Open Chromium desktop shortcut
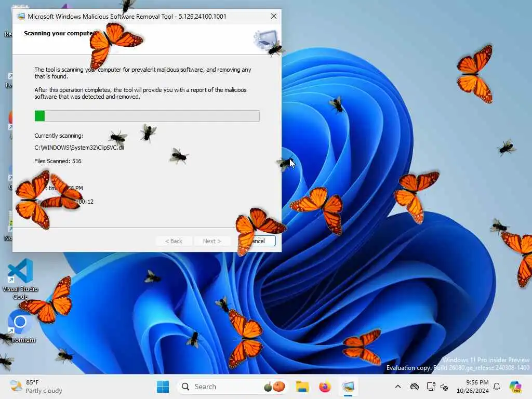 click(21, 326)
